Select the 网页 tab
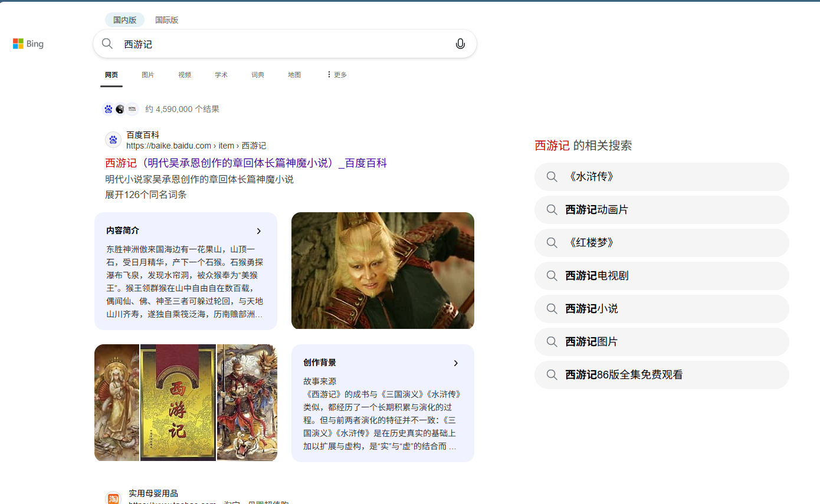Image resolution: width=820 pixels, height=504 pixels. click(x=111, y=75)
